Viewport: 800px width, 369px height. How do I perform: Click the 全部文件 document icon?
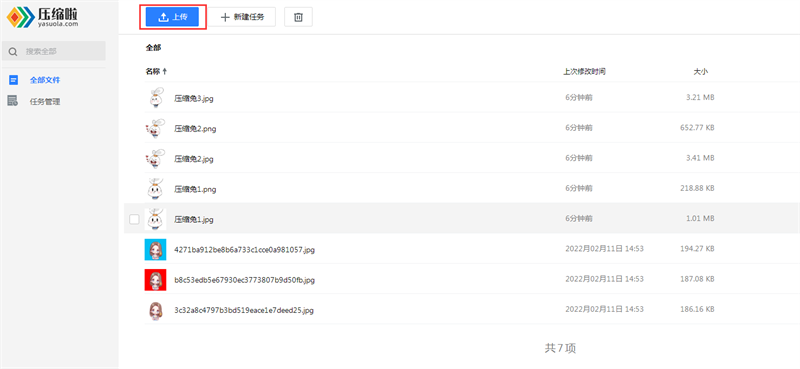coord(13,80)
